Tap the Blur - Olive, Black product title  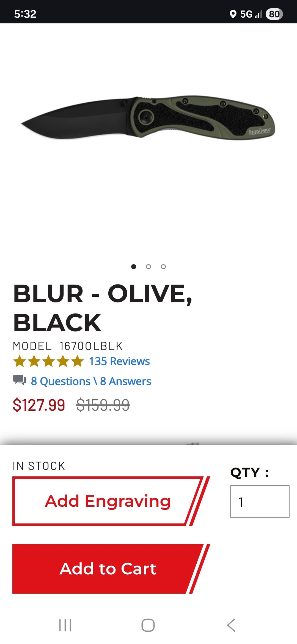tap(103, 308)
